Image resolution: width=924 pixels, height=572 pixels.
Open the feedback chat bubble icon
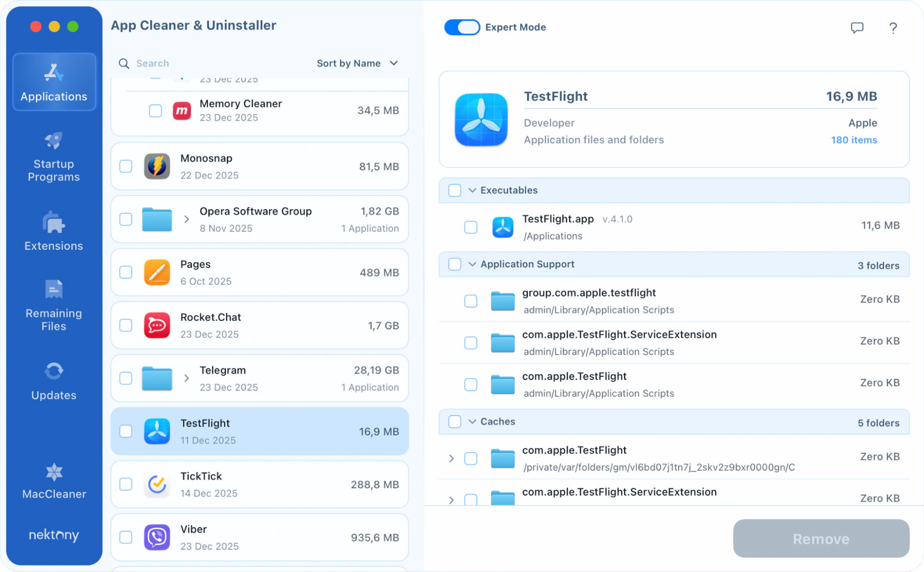[856, 28]
